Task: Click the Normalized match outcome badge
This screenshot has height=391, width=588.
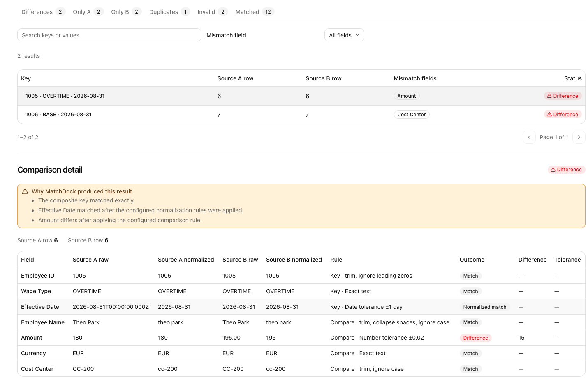Action: tap(485, 307)
